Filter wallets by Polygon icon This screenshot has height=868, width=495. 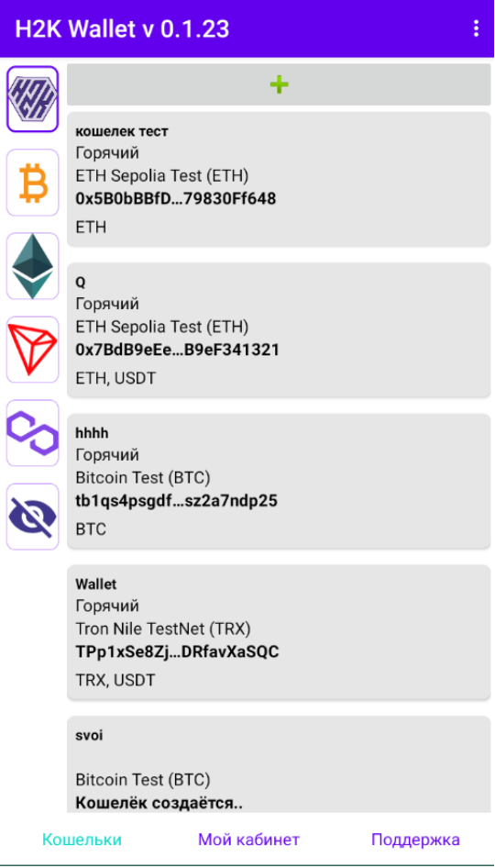(33, 433)
